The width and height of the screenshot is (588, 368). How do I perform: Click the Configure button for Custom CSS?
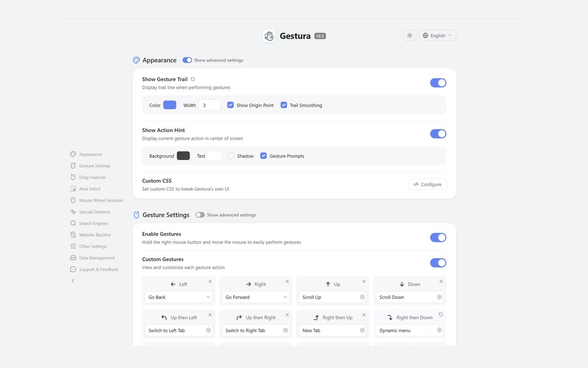(427, 184)
